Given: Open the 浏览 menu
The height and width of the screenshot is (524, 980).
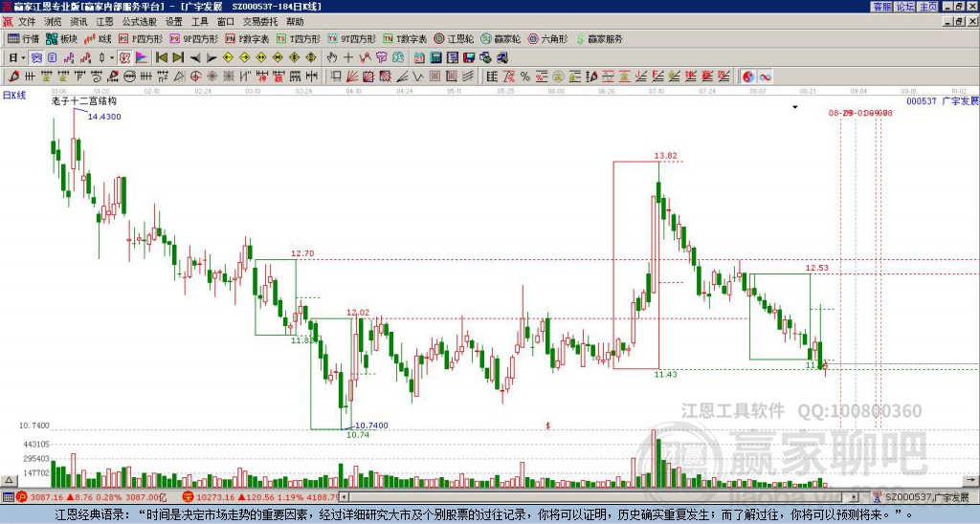Looking at the screenshot, I should 53,22.
